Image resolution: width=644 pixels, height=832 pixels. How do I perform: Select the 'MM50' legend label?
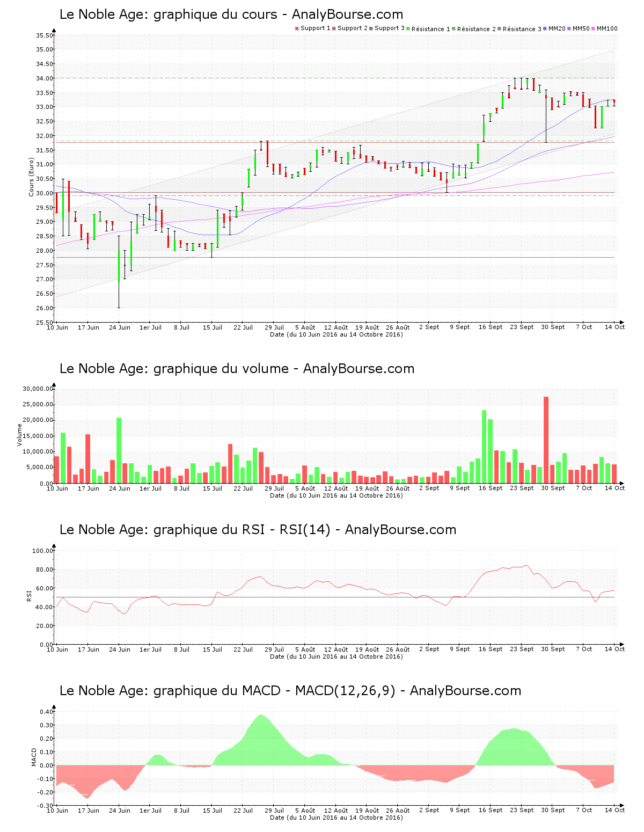581,28
